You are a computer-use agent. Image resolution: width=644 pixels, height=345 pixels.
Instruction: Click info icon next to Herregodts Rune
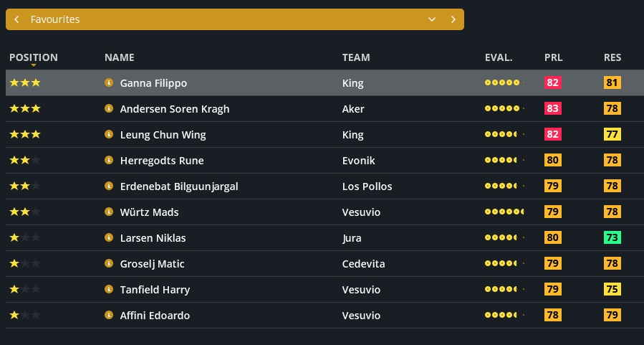(109, 161)
